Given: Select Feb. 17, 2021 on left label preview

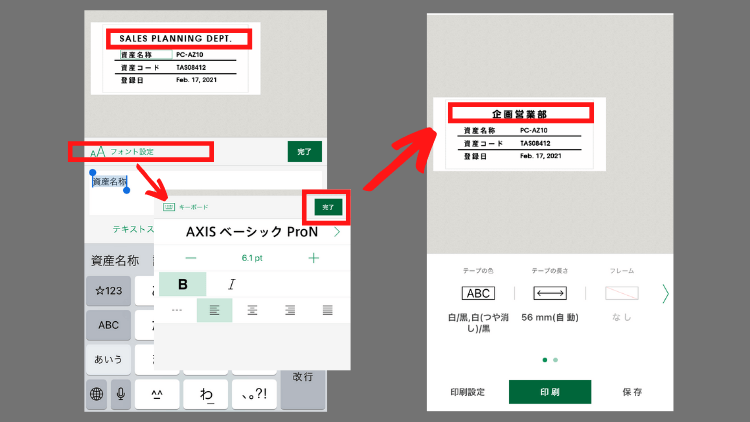Looking at the screenshot, I should [x=196, y=80].
